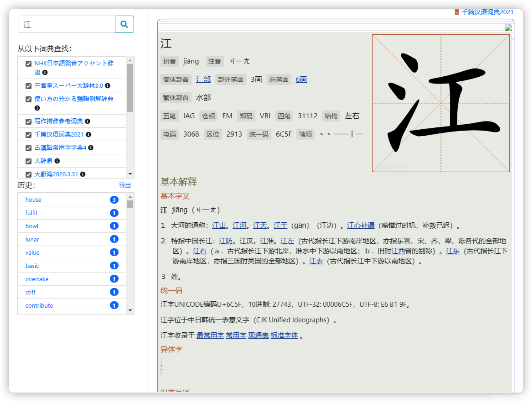Select 'overtake' from search history

[x=37, y=279]
